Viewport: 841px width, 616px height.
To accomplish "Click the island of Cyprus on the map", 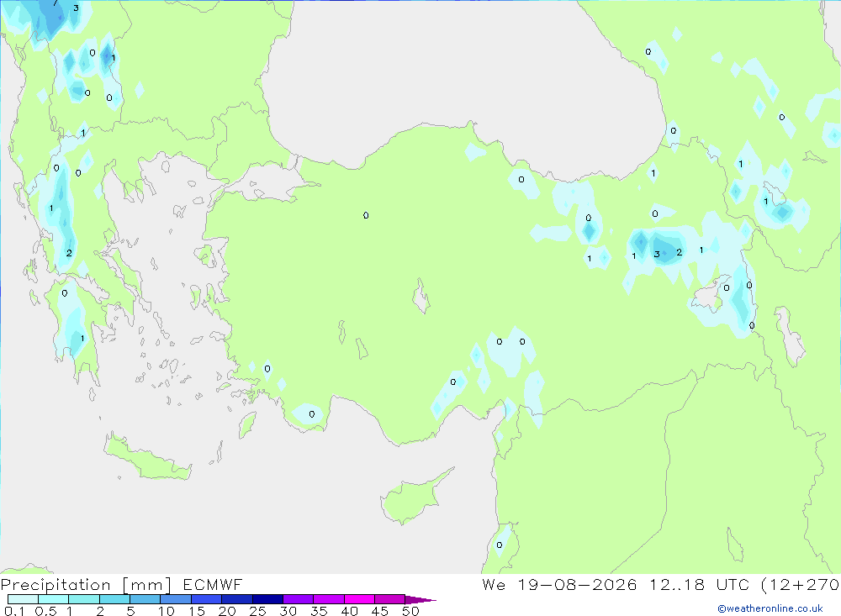I will click(413, 498).
